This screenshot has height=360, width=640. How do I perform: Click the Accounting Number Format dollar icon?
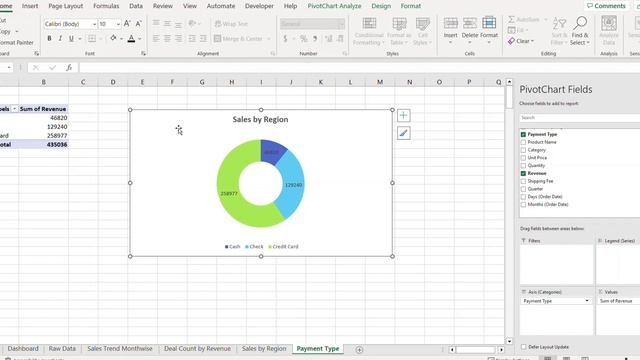[285, 39]
